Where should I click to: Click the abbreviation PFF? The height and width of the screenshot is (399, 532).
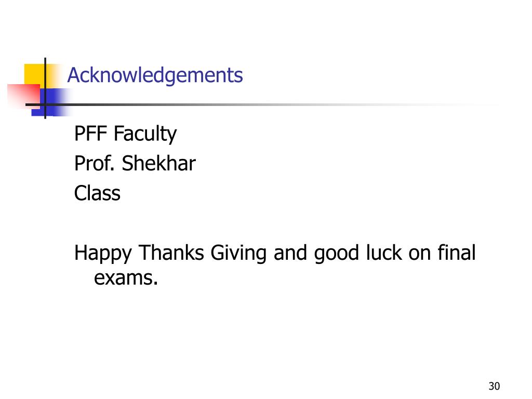click(x=90, y=134)
